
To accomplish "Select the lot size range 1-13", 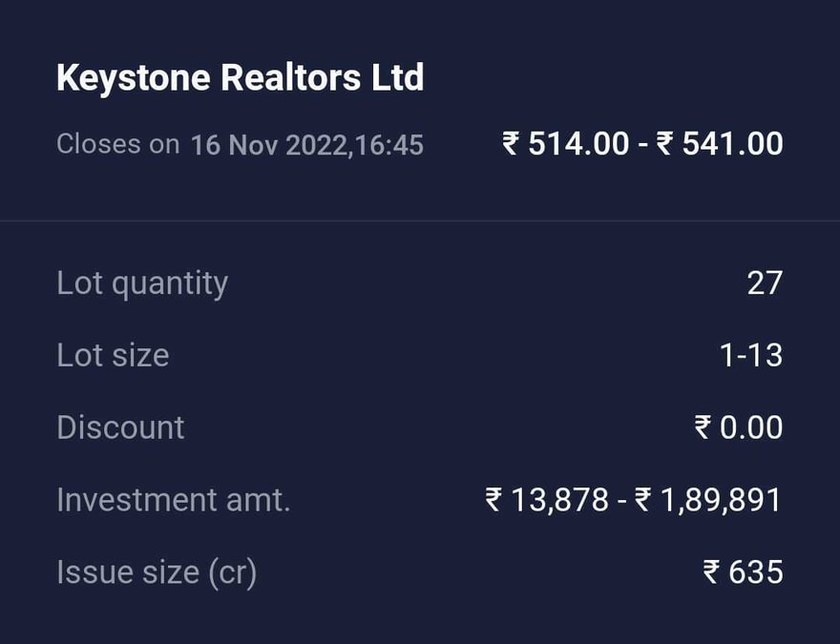I will point(752,354).
